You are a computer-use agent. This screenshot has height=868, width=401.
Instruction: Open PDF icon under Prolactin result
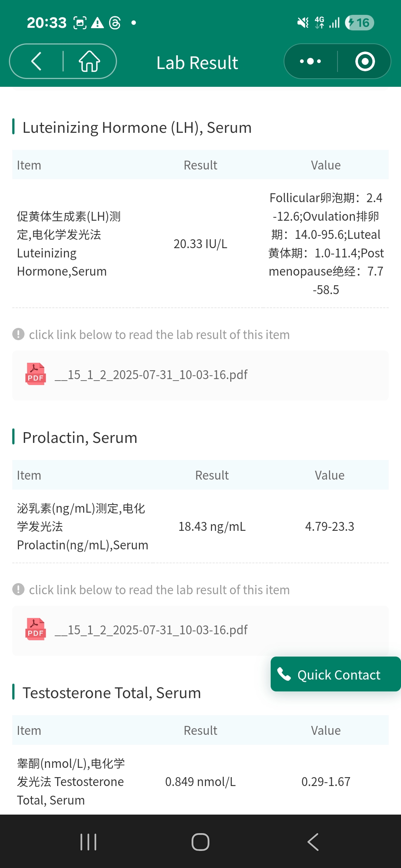36,629
